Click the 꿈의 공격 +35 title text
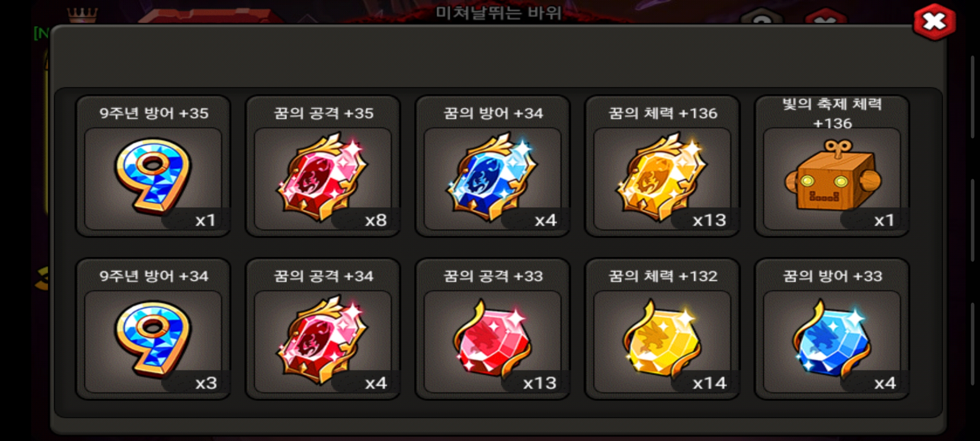The image size is (980, 441). (323, 113)
